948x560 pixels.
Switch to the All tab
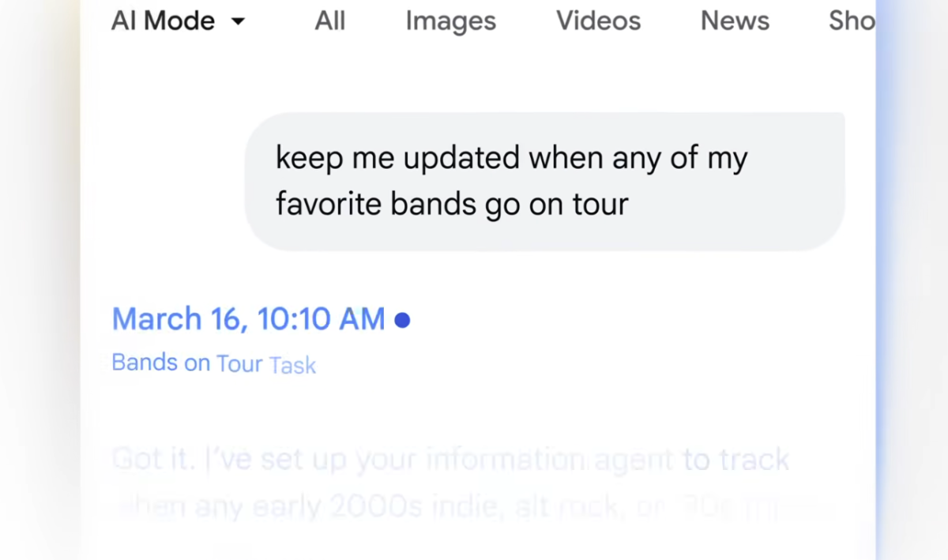(x=329, y=21)
